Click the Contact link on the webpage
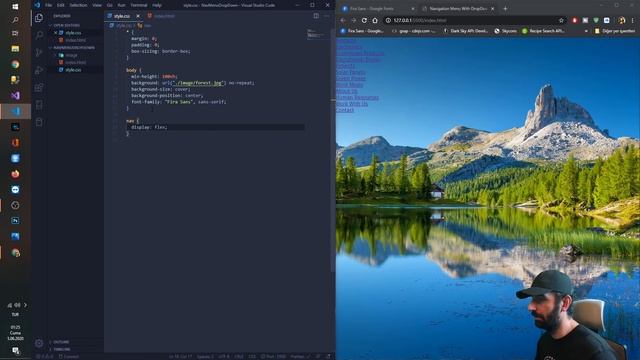640x360 pixels. [345, 110]
